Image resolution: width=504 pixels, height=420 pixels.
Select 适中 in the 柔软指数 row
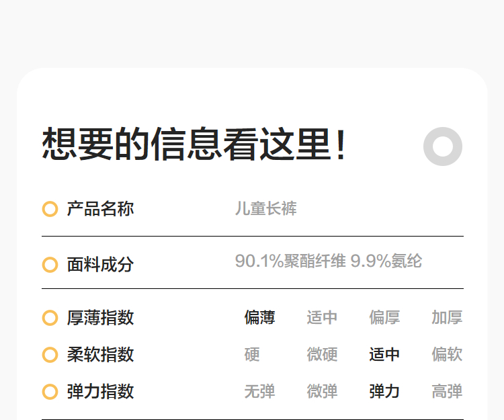click(x=384, y=354)
